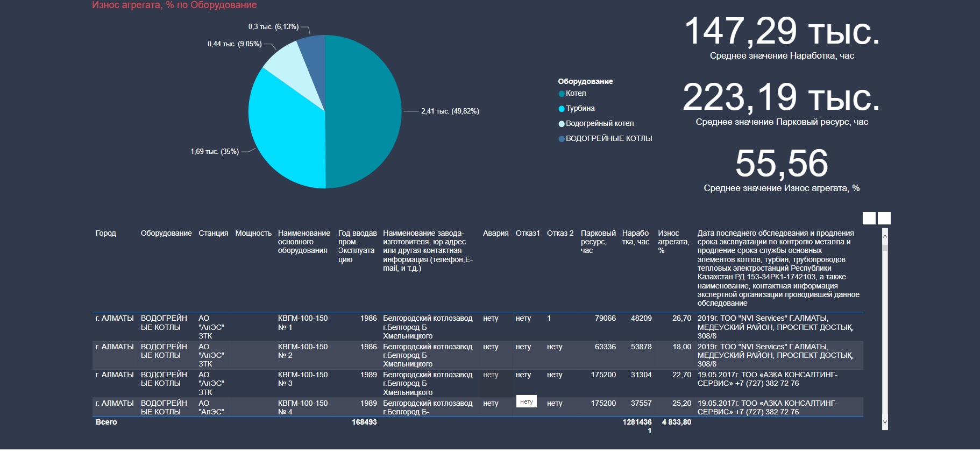The height and width of the screenshot is (451, 980).
Task: Click the pie label '1,69 тыс. (35%)'
Action: click(215, 151)
